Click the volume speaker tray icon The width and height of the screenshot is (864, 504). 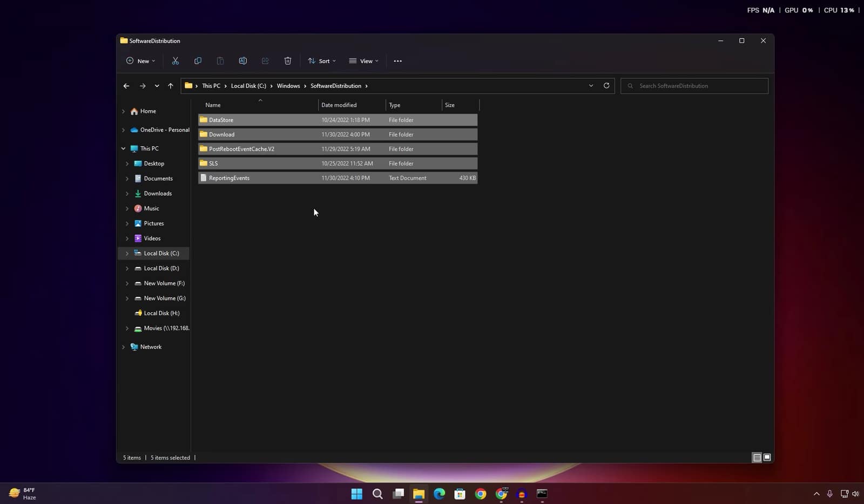[x=855, y=494]
